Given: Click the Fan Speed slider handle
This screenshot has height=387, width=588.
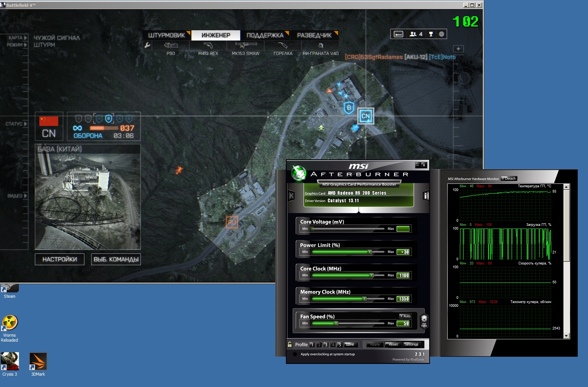Looking at the screenshot, I should click(x=336, y=323).
